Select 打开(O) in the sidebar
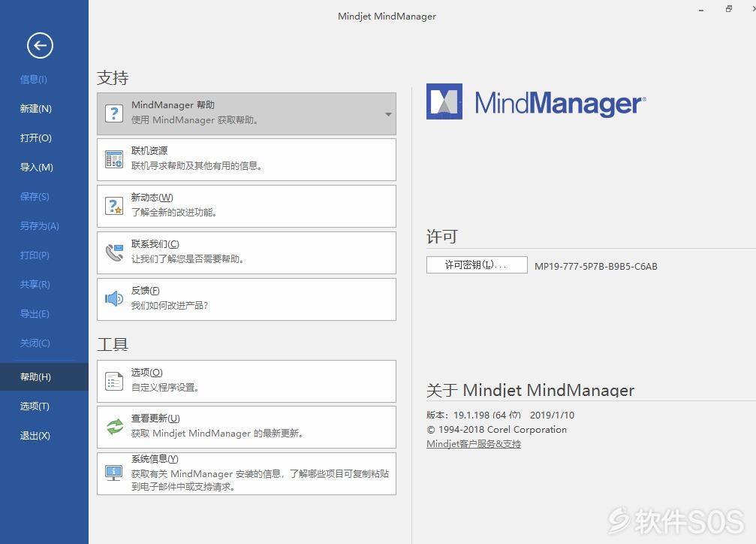 pos(36,138)
